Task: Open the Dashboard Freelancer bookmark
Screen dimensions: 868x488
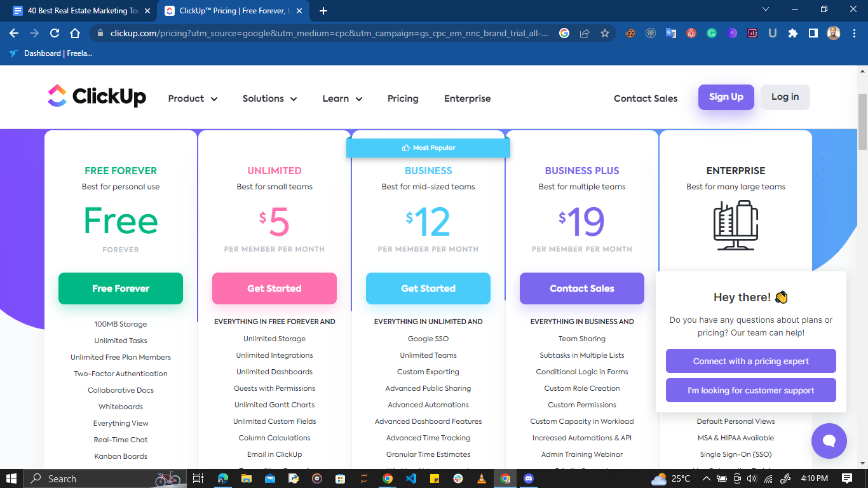Action: (51, 53)
